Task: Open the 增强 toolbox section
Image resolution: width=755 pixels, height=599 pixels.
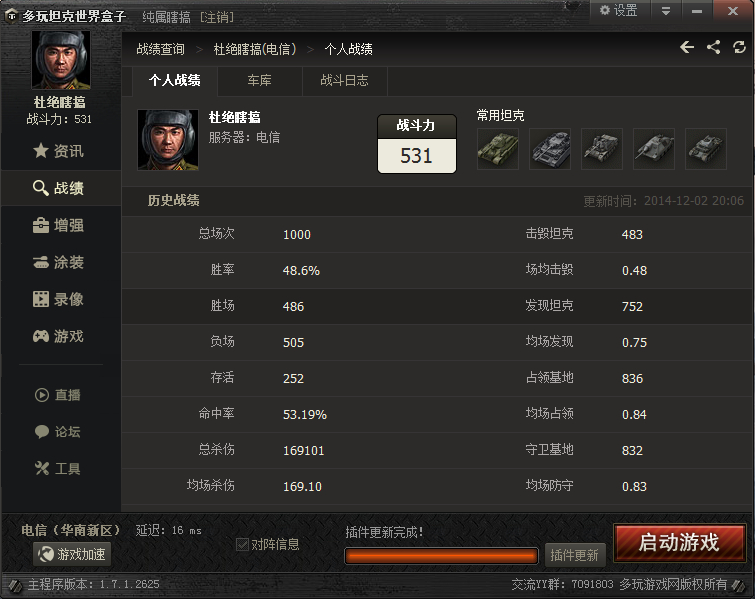Action: (x=59, y=225)
